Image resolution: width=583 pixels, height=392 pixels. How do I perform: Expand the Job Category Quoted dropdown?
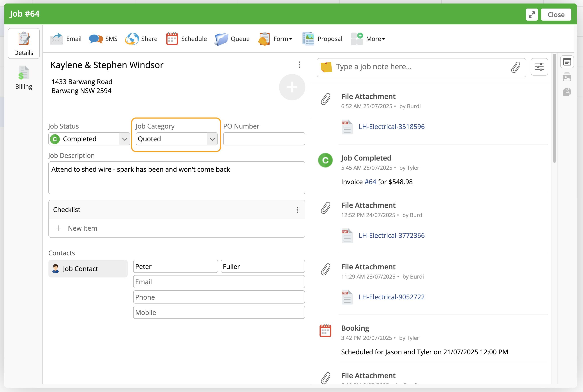(x=176, y=139)
